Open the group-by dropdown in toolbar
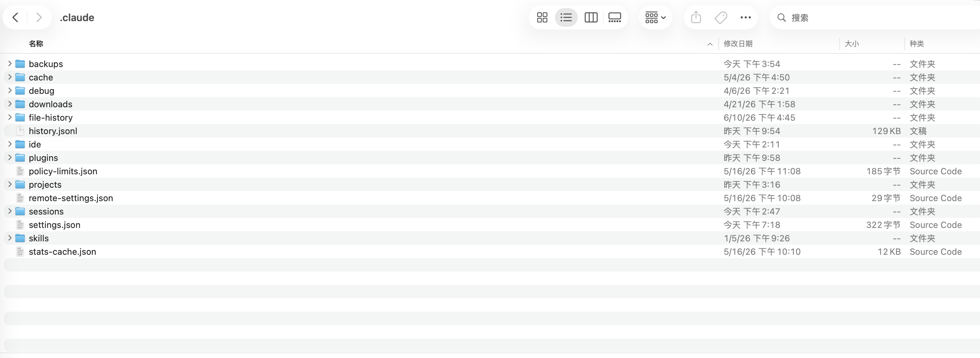This screenshot has height=358, width=980. point(655,17)
